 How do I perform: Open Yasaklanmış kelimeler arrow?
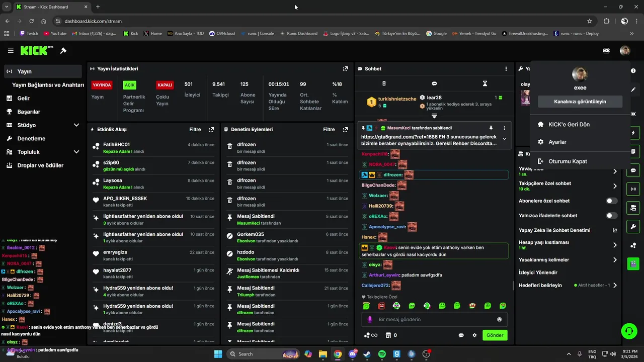[x=615, y=260]
